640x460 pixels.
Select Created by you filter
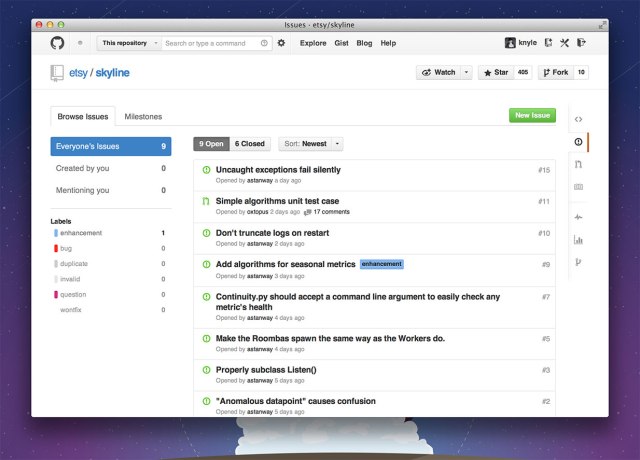(x=111, y=168)
